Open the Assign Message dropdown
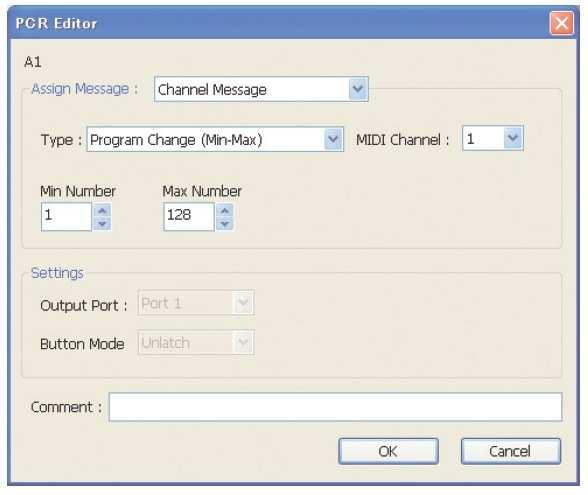 (x=261, y=89)
